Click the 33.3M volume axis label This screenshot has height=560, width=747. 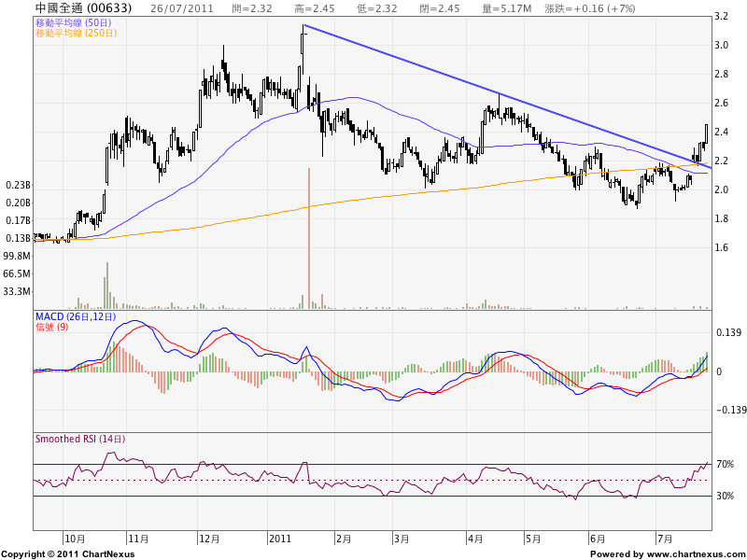pos(17,291)
